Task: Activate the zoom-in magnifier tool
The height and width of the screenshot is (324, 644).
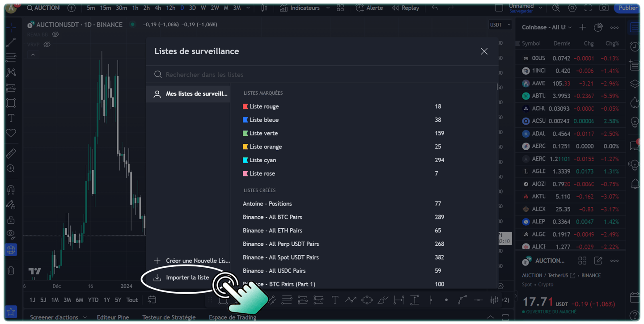Action: (11, 168)
